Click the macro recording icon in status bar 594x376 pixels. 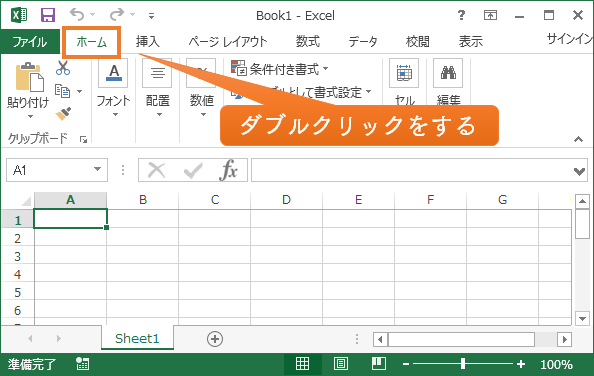tap(82, 364)
